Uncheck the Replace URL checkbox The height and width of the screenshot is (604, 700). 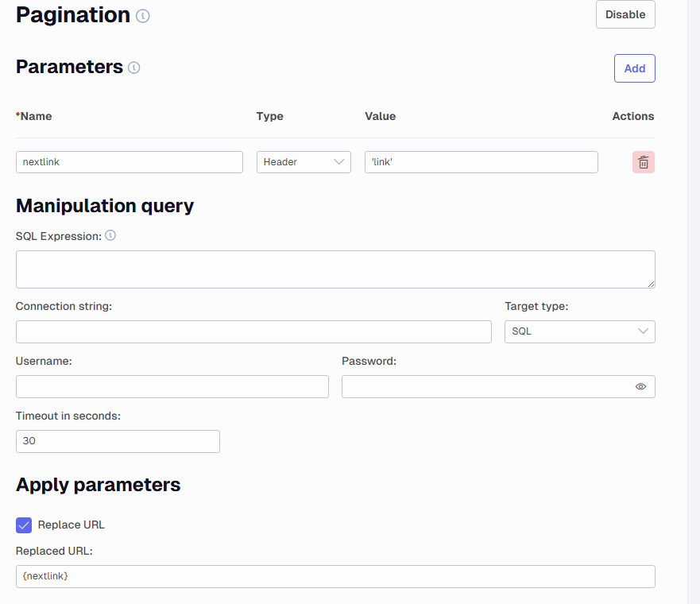tap(24, 525)
